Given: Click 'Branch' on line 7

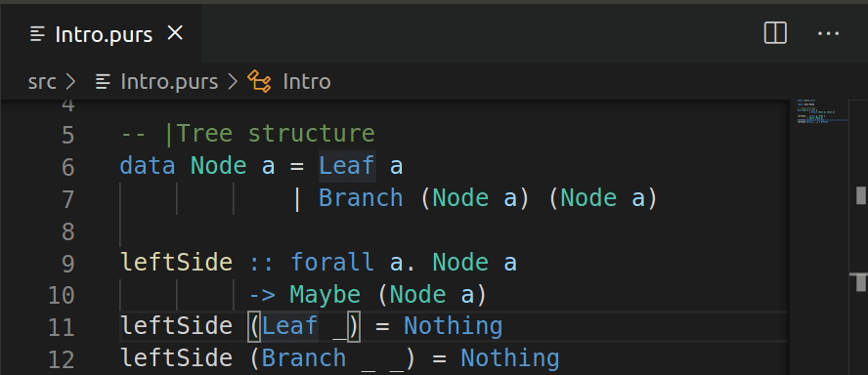Looking at the screenshot, I should coord(361,198).
